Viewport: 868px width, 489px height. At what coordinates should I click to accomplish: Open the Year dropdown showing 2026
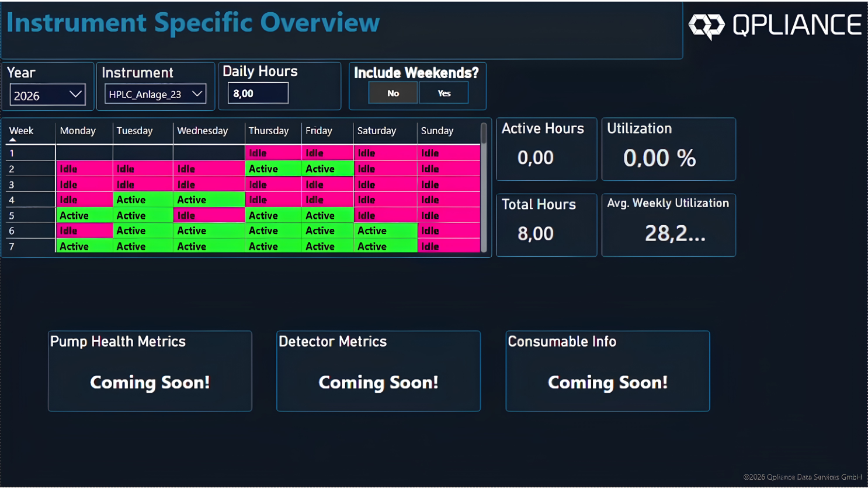pyautogui.click(x=47, y=95)
